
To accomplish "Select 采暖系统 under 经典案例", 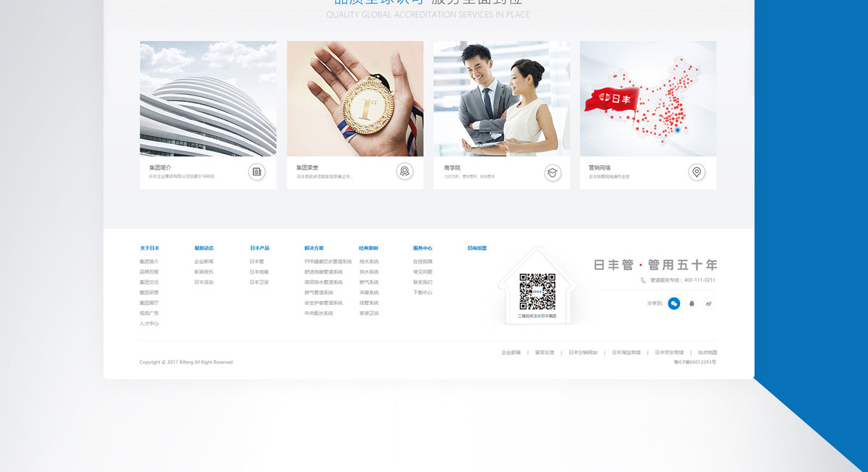I will click(x=369, y=292).
